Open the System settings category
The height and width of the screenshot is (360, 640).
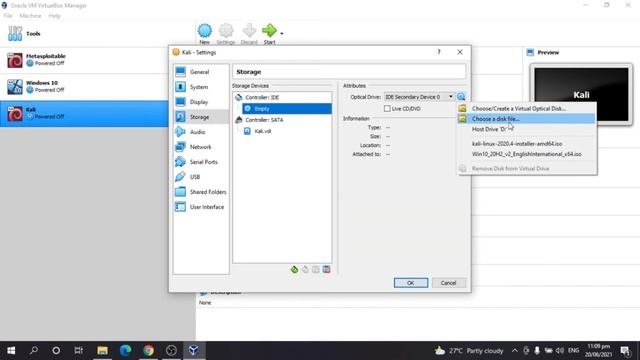201,87
